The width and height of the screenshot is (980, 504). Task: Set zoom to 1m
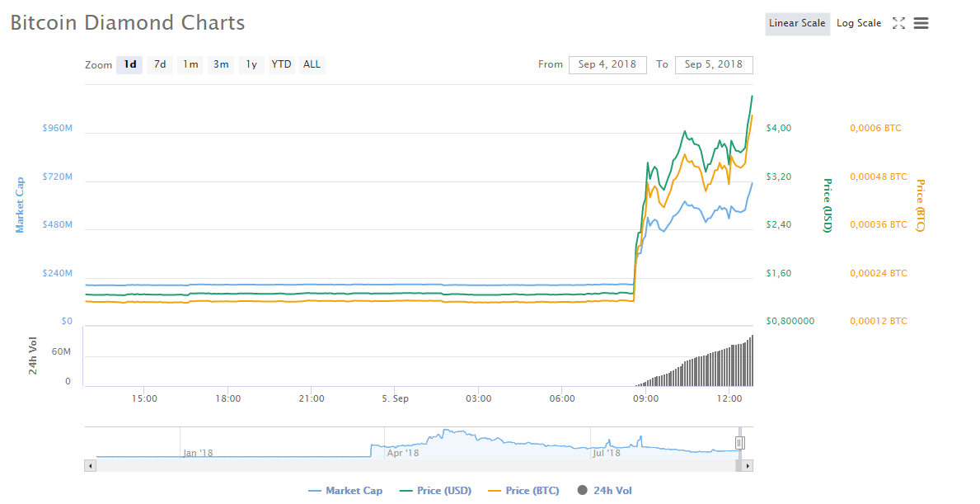190,64
